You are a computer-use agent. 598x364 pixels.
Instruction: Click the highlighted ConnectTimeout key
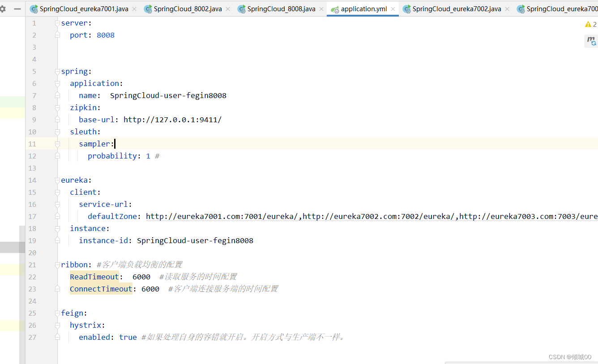tap(101, 289)
